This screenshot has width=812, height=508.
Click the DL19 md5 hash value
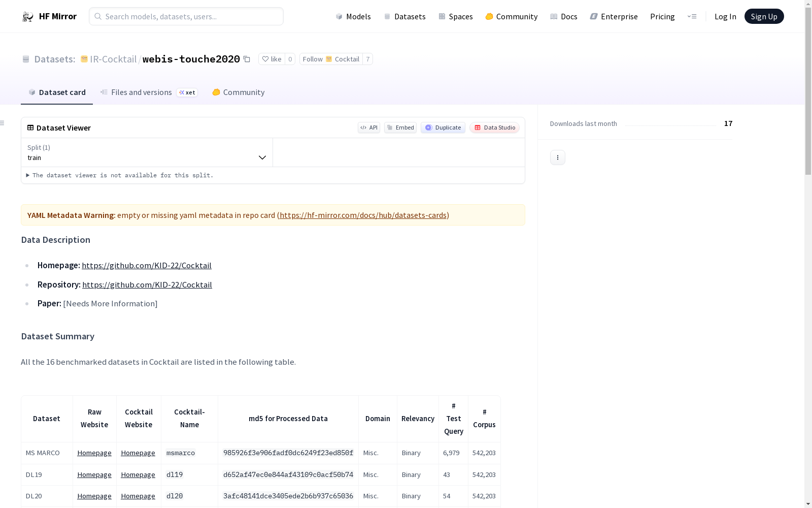point(288,474)
